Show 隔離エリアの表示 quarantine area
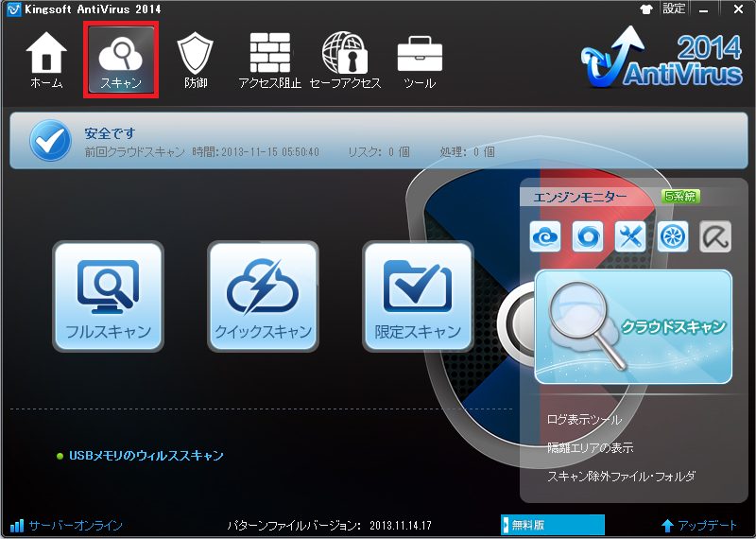Image resolution: width=756 pixels, height=539 pixels. point(591,448)
